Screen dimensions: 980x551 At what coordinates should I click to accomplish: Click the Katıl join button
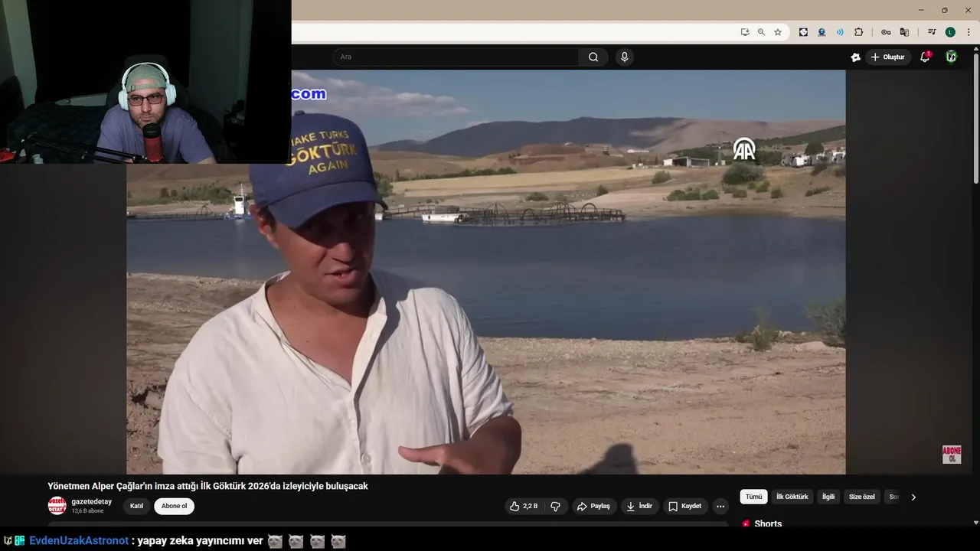pyautogui.click(x=136, y=506)
